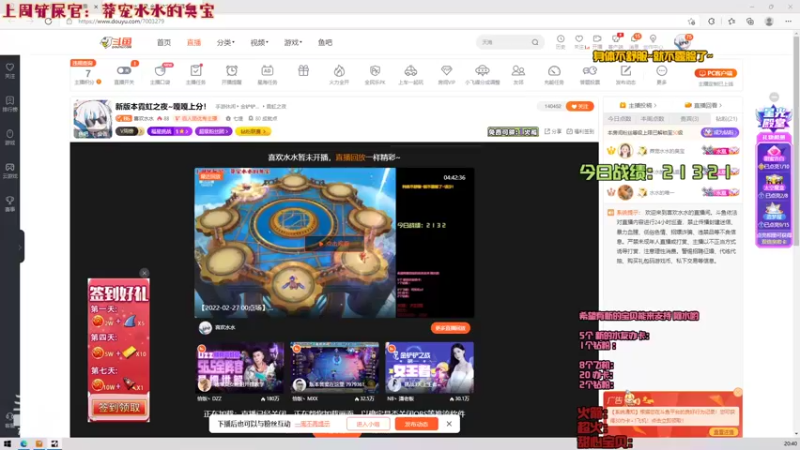The image size is (800, 450).
Task: Open the 更多 more ellipsis icon
Action: [662, 73]
